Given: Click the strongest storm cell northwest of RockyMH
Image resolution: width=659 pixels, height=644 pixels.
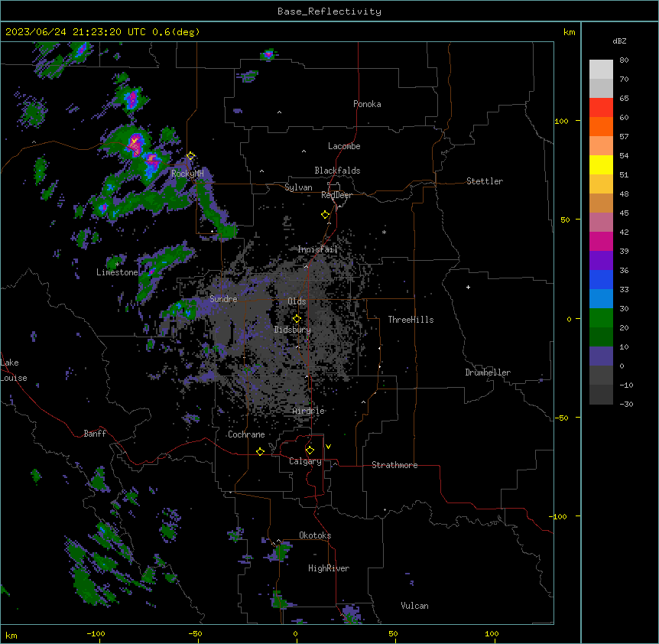Looking at the screenshot, I should pyautogui.click(x=135, y=145).
